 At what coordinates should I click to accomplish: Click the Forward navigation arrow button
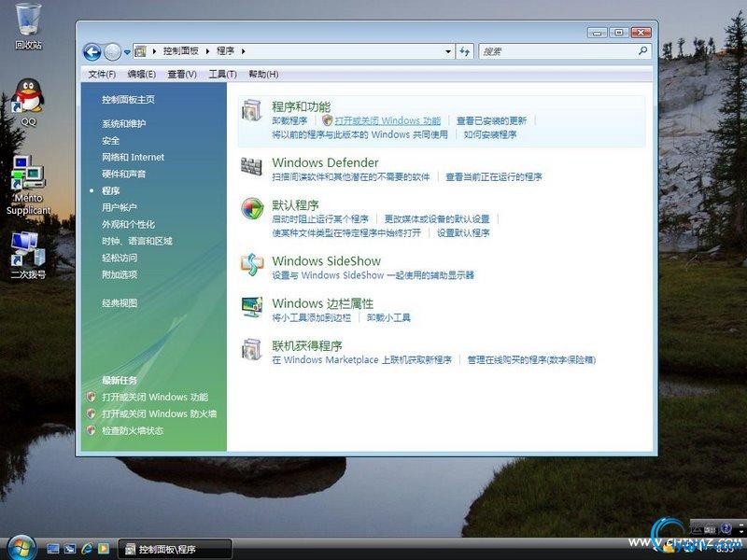[112, 52]
